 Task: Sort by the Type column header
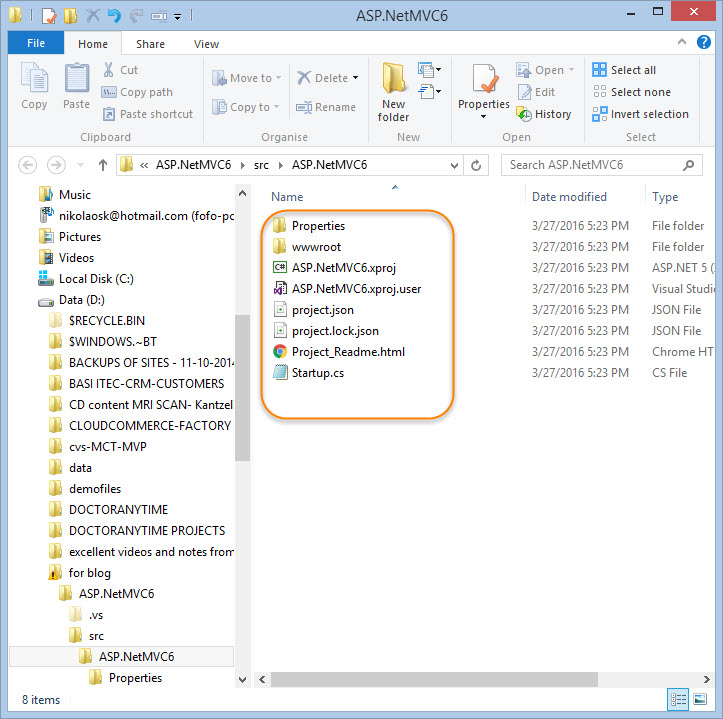665,197
